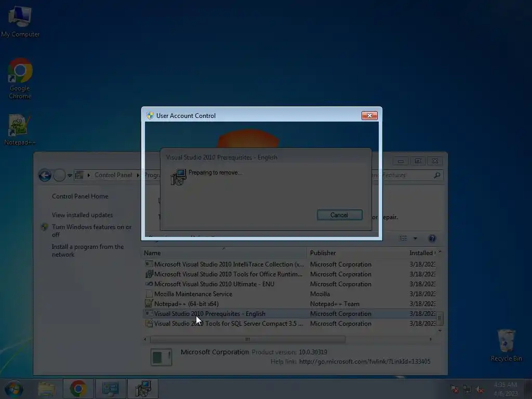The height and width of the screenshot is (399, 532).
Task: Expand the breadcrumb arrow after Control Panel
Action: 138,175
